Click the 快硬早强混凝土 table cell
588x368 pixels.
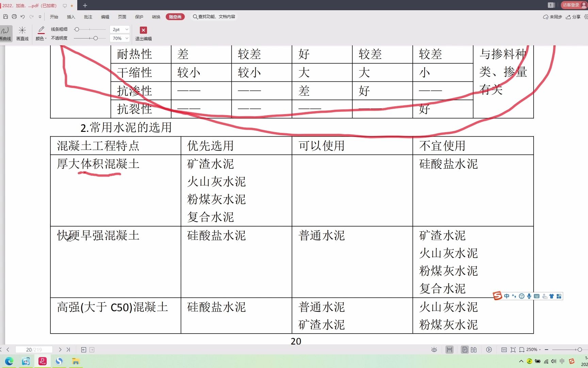(115, 262)
